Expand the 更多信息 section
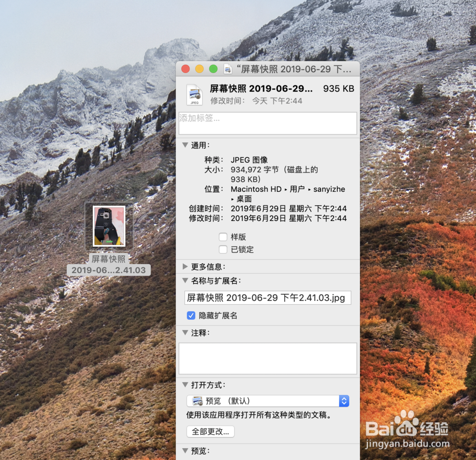This screenshot has width=476, height=460. (x=185, y=266)
